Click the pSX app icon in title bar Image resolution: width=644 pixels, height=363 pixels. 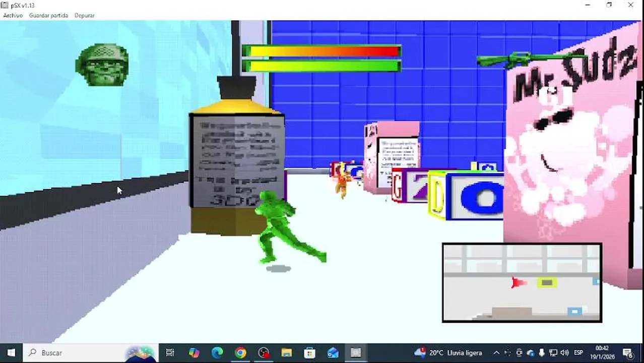(5, 5)
